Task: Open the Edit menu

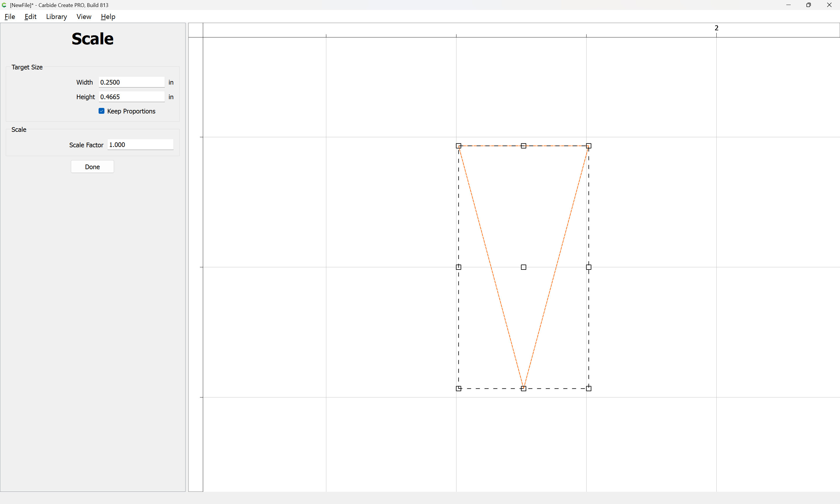Action: pyautogui.click(x=31, y=17)
